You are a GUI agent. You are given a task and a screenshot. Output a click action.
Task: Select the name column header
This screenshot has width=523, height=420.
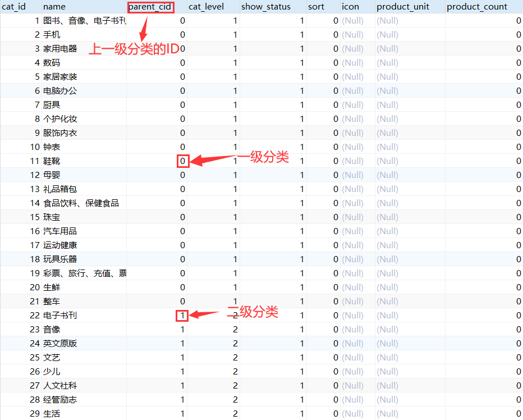click(x=54, y=7)
